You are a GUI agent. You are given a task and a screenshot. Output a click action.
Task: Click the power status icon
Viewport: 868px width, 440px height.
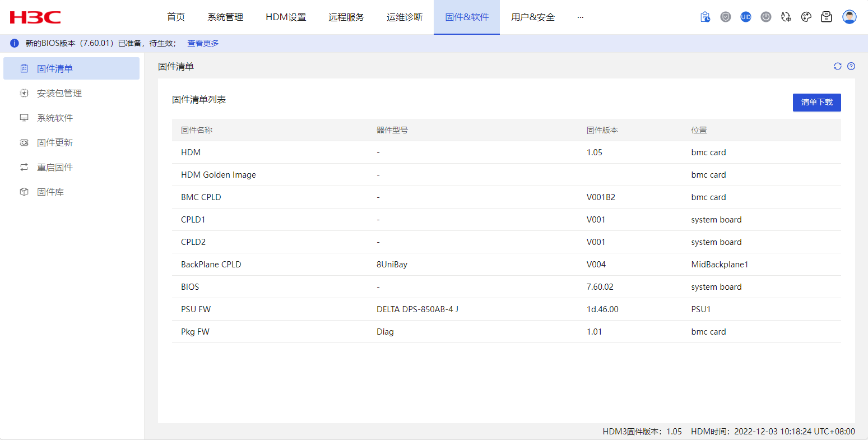point(766,17)
